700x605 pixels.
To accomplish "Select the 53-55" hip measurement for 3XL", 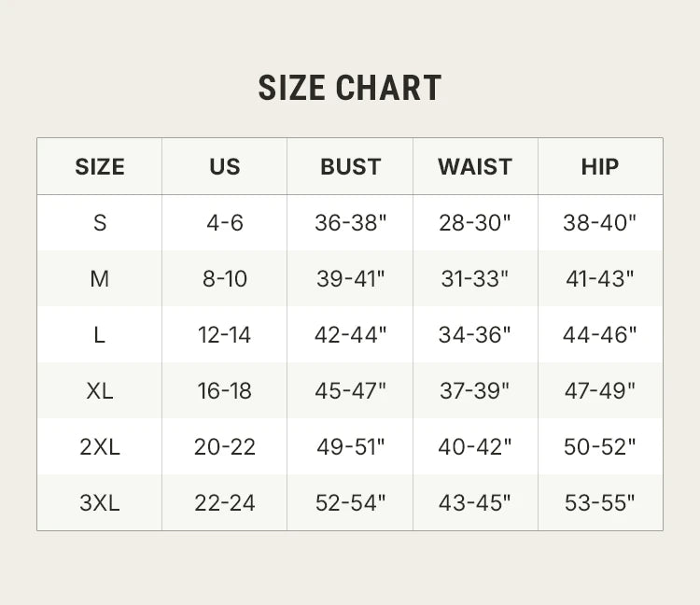I will [x=600, y=503].
